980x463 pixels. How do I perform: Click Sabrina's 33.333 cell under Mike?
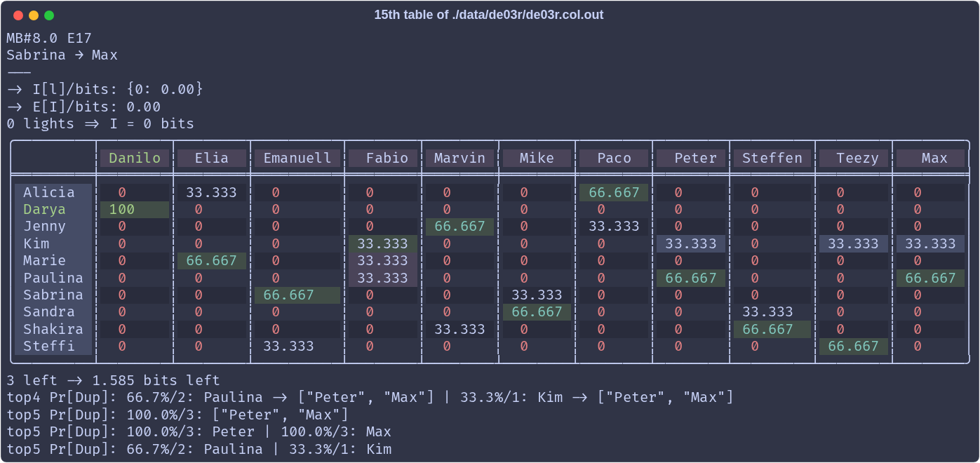coord(537,295)
